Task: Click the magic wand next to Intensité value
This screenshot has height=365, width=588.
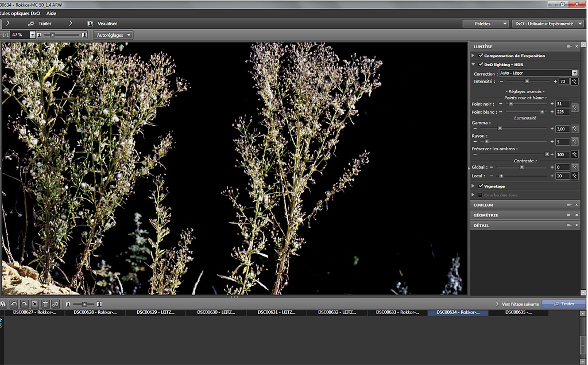Action: click(574, 81)
